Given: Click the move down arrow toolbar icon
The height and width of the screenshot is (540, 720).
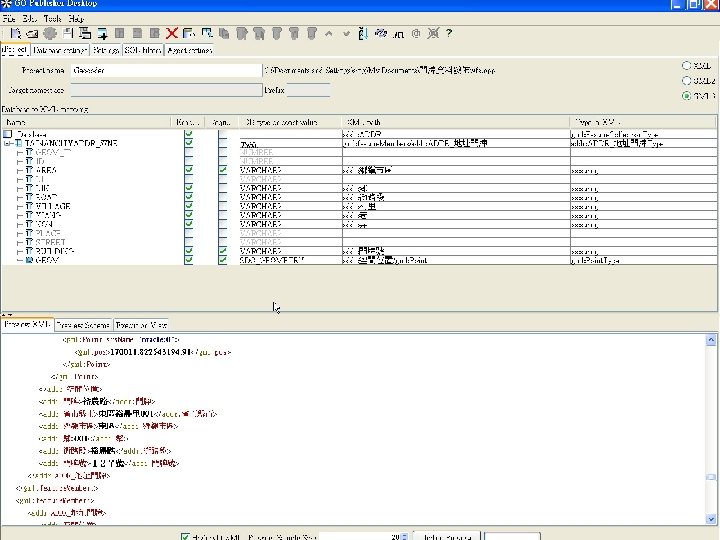Looking at the screenshot, I should pos(346,34).
